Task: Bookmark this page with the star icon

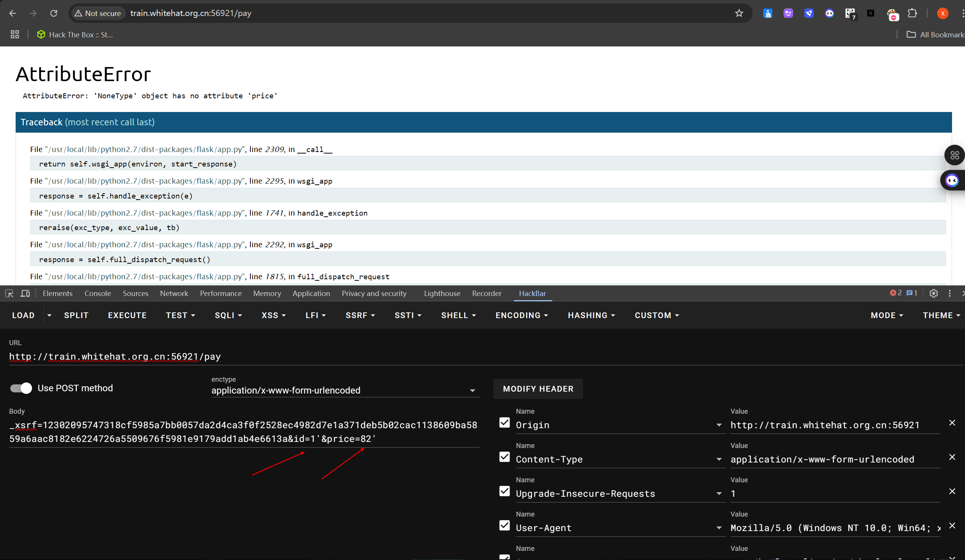Action: pos(739,13)
